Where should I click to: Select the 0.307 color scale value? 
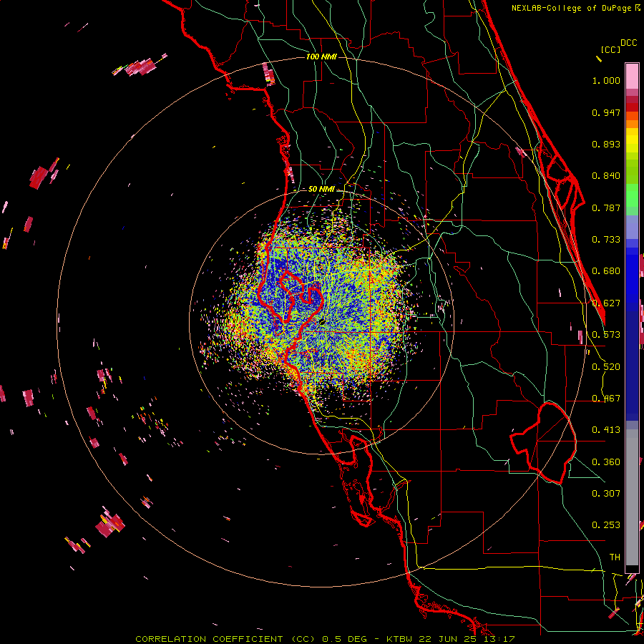click(606, 494)
